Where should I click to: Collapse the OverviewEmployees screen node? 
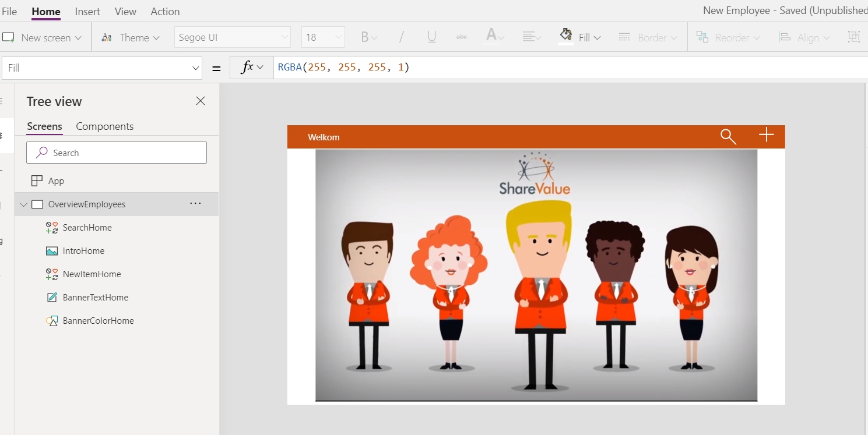click(23, 204)
